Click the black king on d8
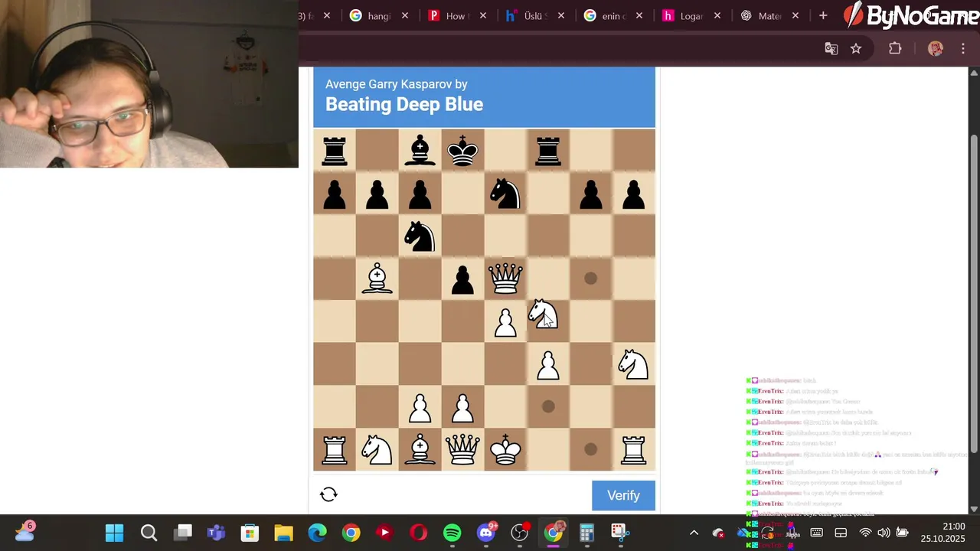Image resolution: width=980 pixels, height=551 pixels. tap(462, 150)
